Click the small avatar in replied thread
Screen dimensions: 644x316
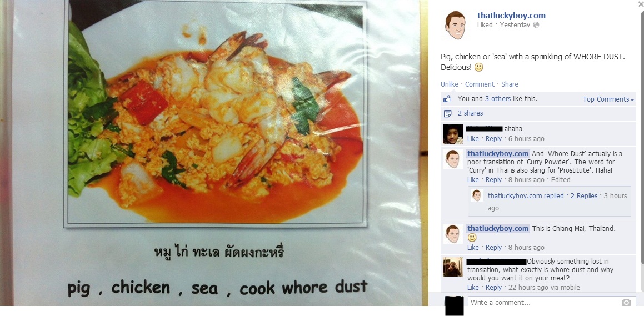pyautogui.click(x=476, y=195)
